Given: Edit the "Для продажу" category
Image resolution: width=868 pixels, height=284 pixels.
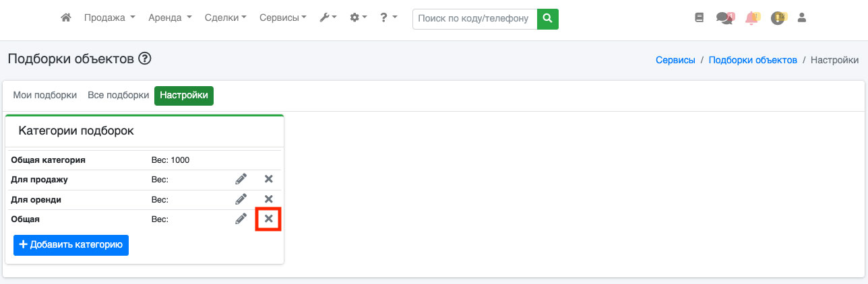Looking at the screenshot, I should coord(241,179).
